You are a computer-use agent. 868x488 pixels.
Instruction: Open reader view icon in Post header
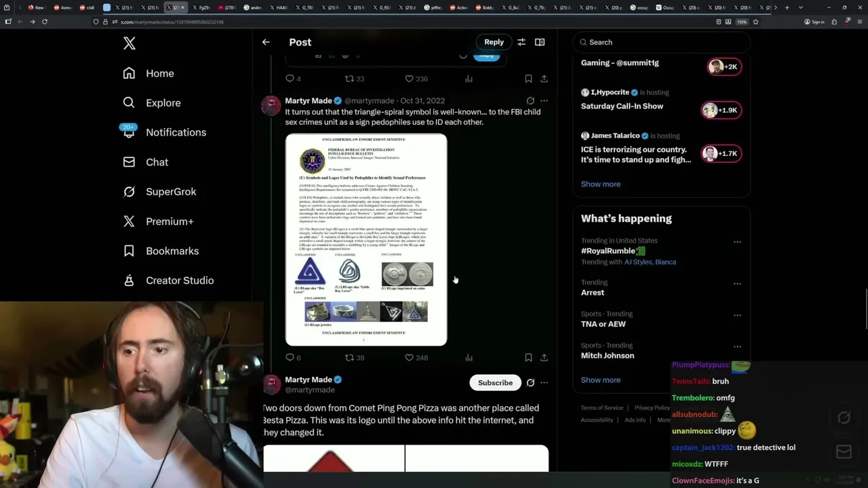540,42
